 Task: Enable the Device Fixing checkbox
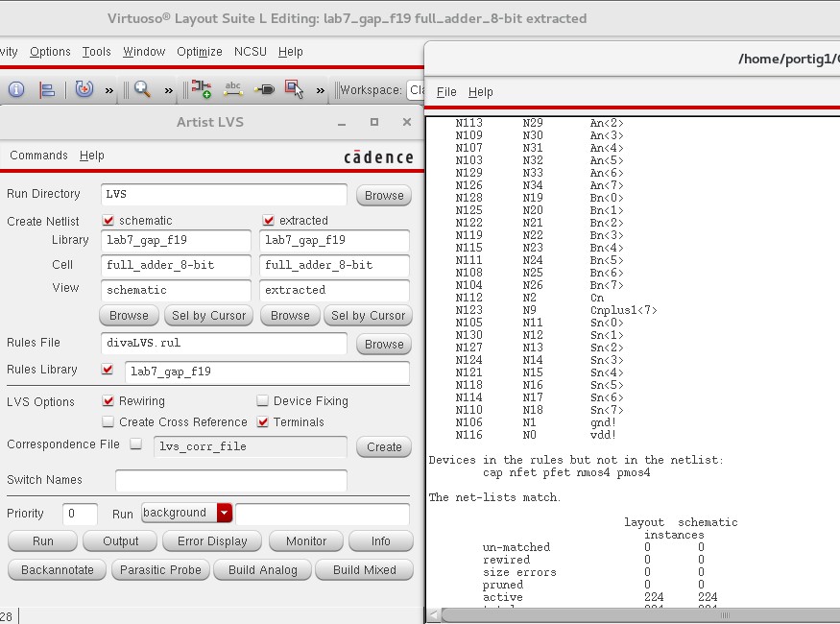(x=263, y=401)
